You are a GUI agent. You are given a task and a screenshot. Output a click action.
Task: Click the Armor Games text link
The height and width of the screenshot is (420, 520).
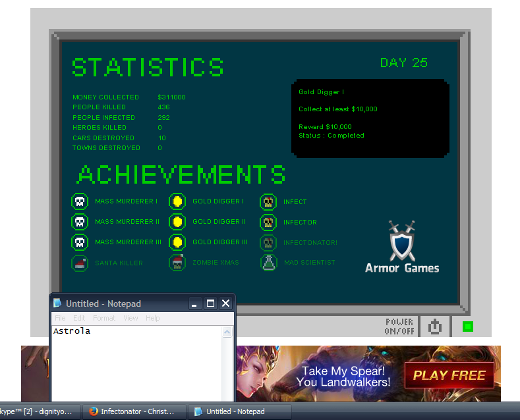coord(402,268)
